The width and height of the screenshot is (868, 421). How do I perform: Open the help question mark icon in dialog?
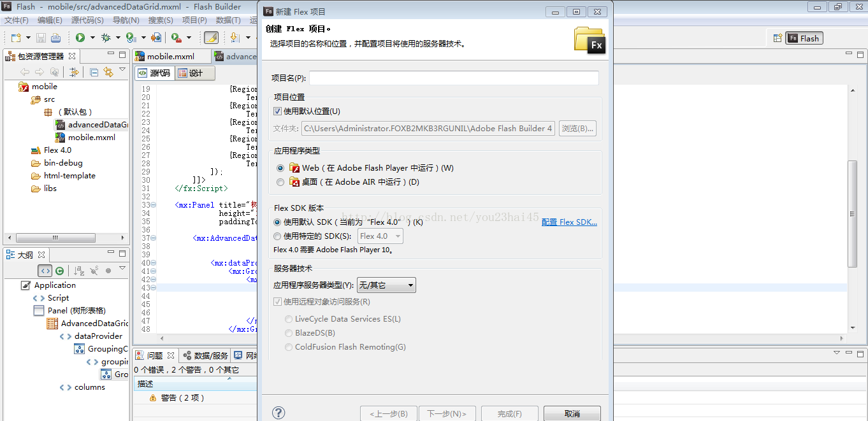click(278, 413)
